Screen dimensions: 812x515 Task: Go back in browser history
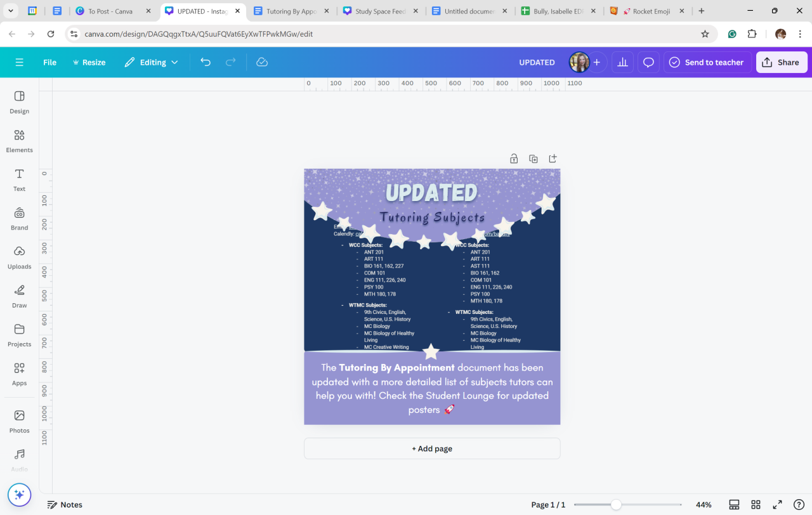[12, 34]
